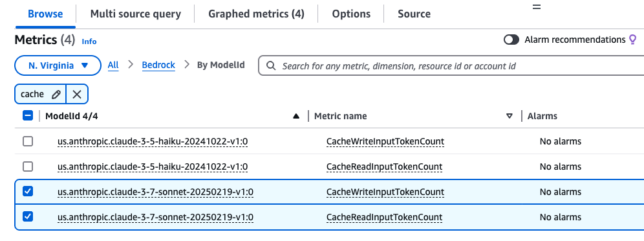Click the drag handle above Alarm recommendations
The image size is (644, 241).
537,7
